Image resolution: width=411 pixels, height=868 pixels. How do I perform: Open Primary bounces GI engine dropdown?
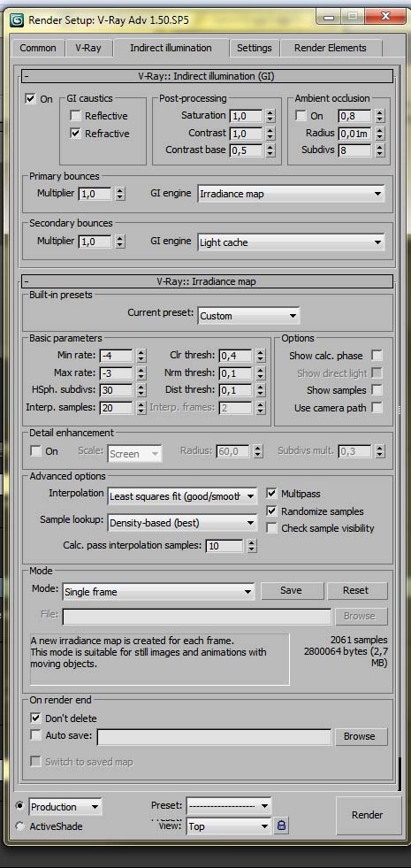pyautogui.click(x=291, y=194)
